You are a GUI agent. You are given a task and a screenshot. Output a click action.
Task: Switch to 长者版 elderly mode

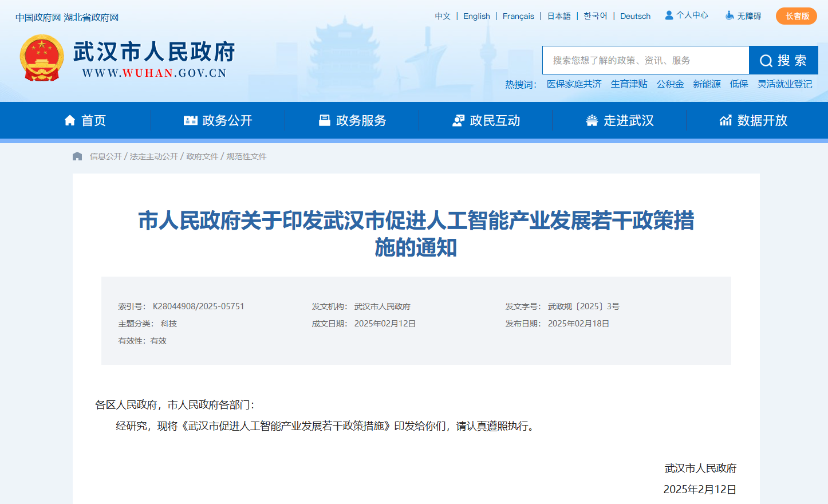(x=796, y=16)
